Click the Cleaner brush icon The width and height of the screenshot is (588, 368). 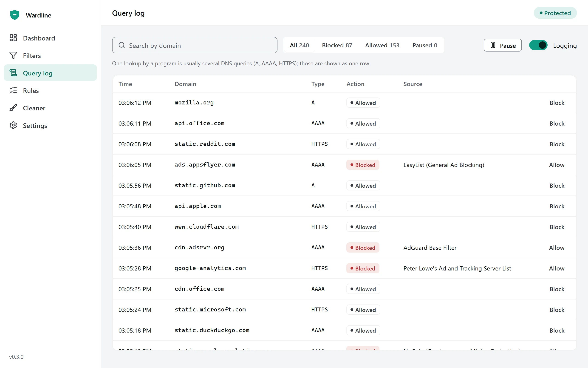point(13,108)
